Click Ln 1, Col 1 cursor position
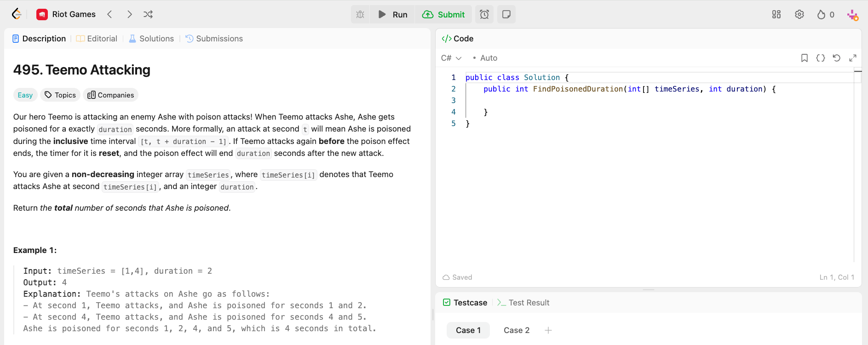This screenshot has height=345, width=868. coord(837,277)
